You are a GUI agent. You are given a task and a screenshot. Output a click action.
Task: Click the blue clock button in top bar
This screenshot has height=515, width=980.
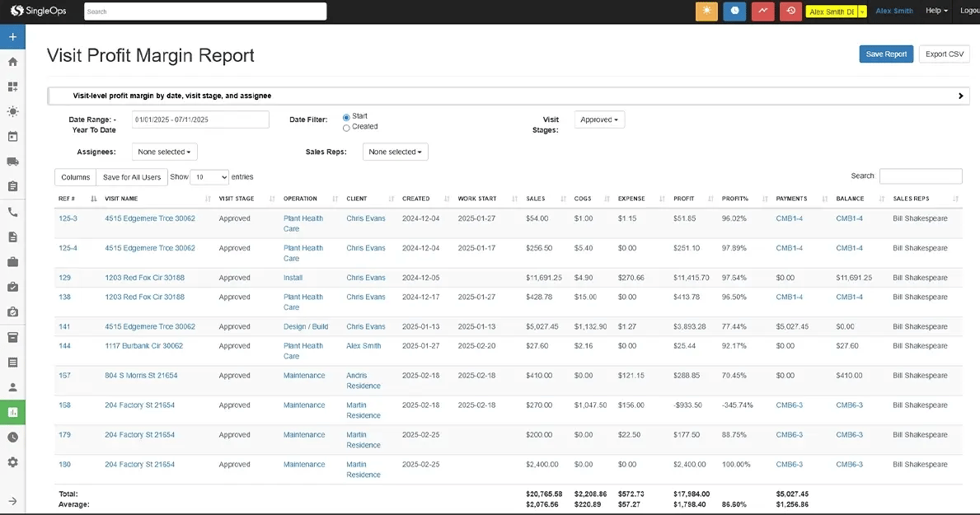click(x=734, y=11)
